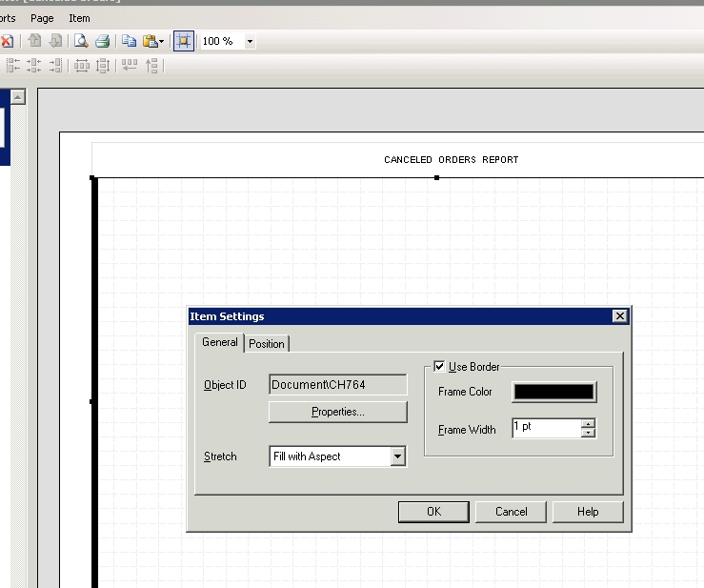Click the black Frame Color swatch
Screen dimensions: 704x588
click(x=553, y=392)
